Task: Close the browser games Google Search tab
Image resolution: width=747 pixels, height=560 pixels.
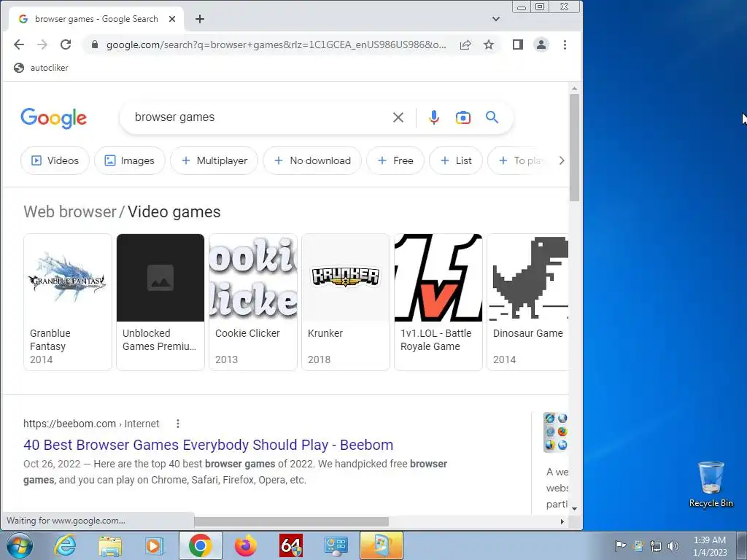Action: [x=172, y=19]
